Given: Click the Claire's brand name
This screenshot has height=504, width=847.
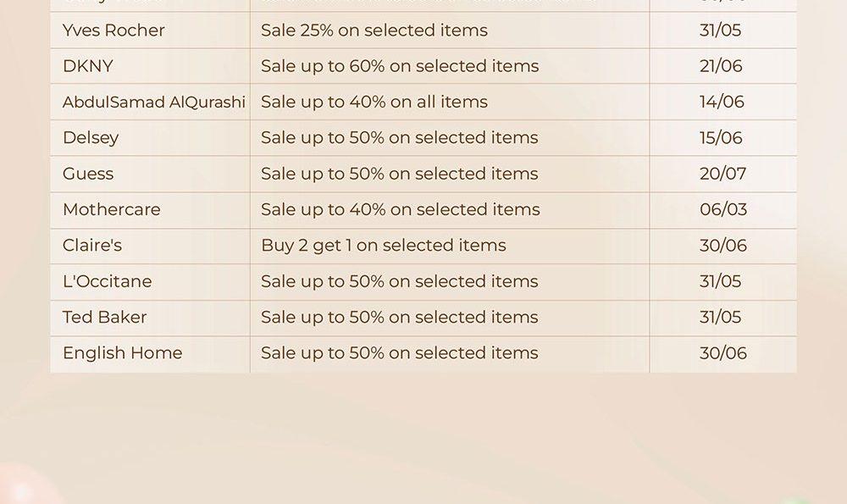Looking at the screenshot, I should 92,246.
